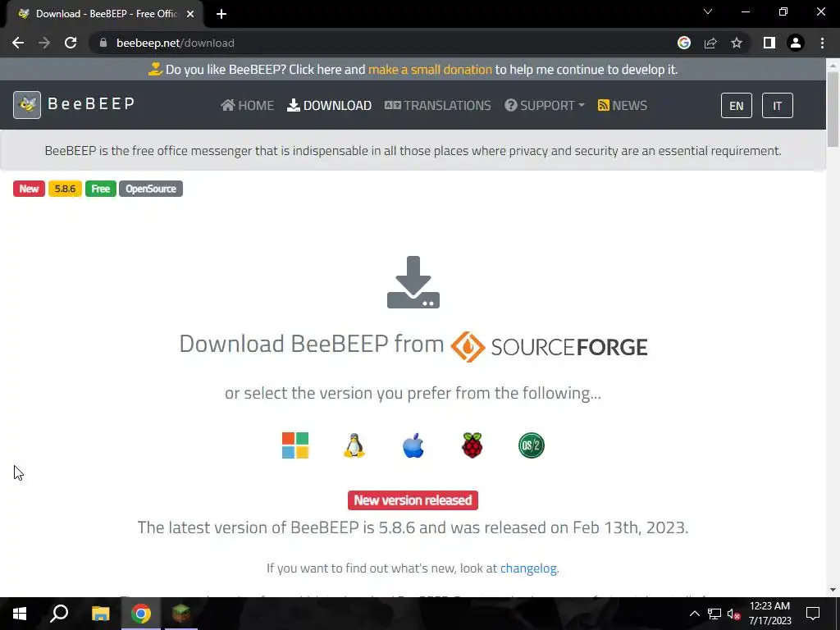The image size is (840, 630).
Task: Select the Windows download icon
Action: coord(295,445)
